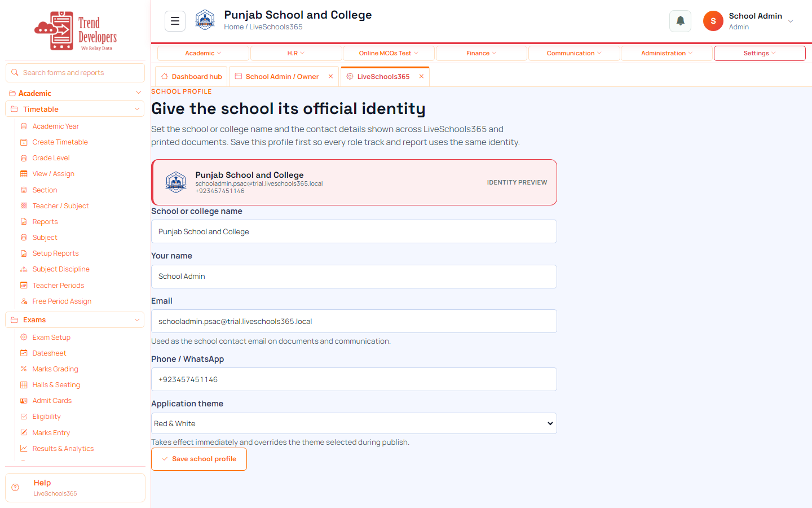Click the Search forms and reports field

(75, 73)
